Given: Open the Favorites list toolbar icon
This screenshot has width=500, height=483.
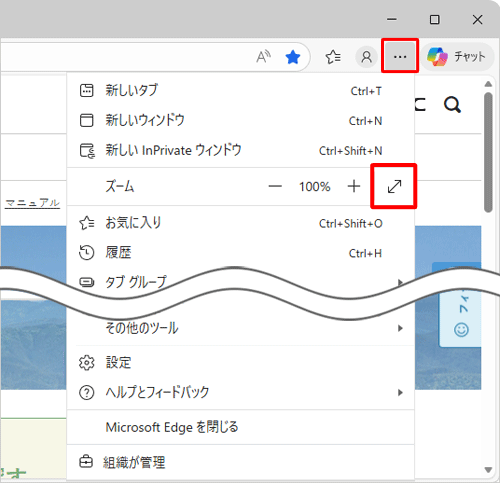Looking at the screenshot, I should 333,57.
